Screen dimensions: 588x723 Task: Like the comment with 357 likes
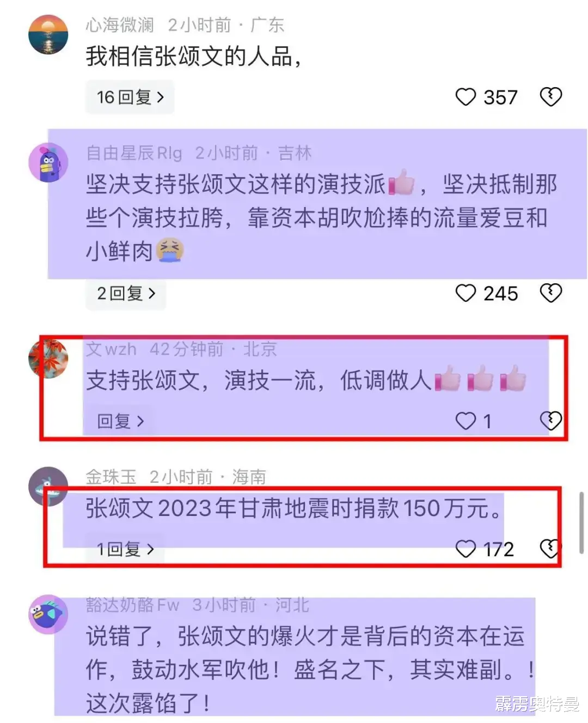(x=465, y=98)
